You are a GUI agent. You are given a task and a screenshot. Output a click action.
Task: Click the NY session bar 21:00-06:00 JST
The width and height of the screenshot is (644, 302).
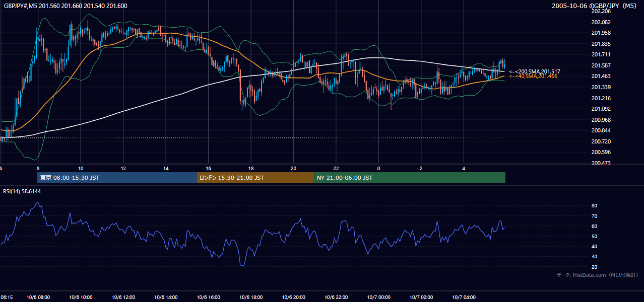(410, 178)
